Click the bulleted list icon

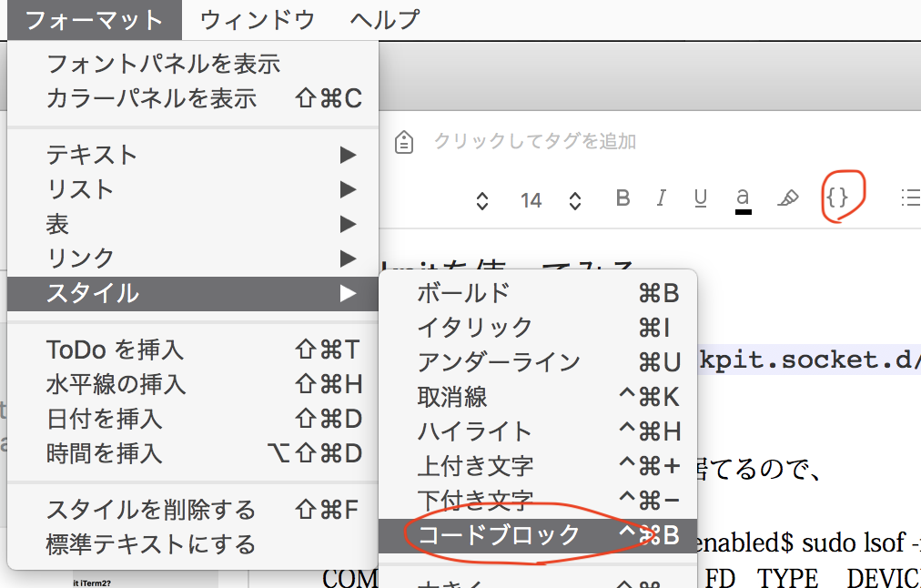[x=910, y=198]
